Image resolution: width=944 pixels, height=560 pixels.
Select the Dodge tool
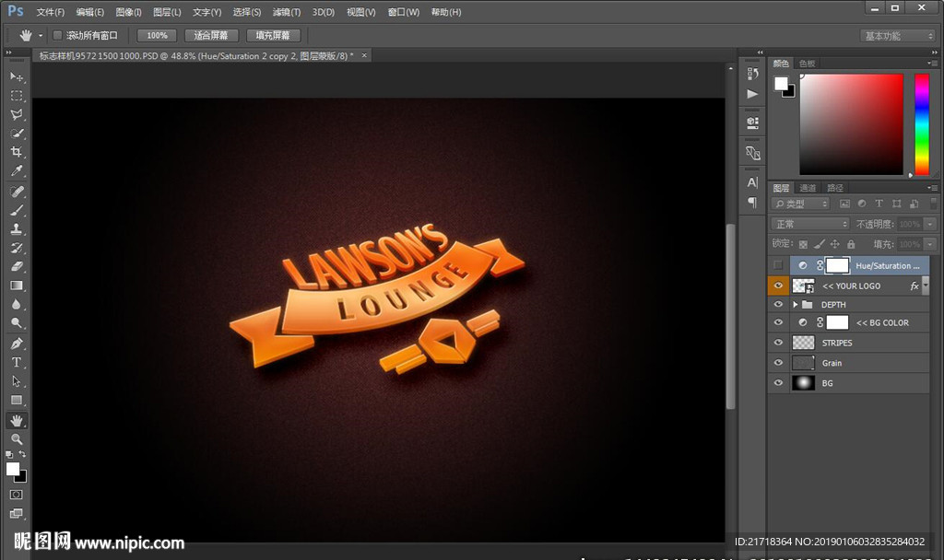[x=17, y=323]
